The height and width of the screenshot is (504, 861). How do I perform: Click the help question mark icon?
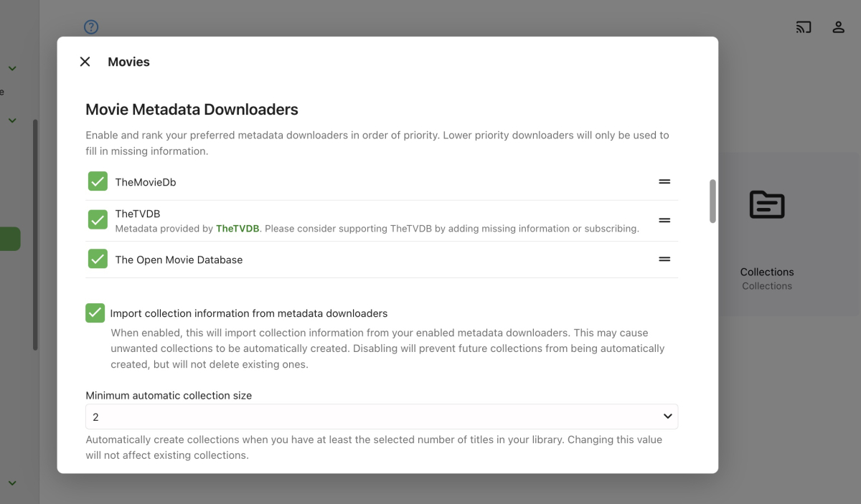[91, 27]
